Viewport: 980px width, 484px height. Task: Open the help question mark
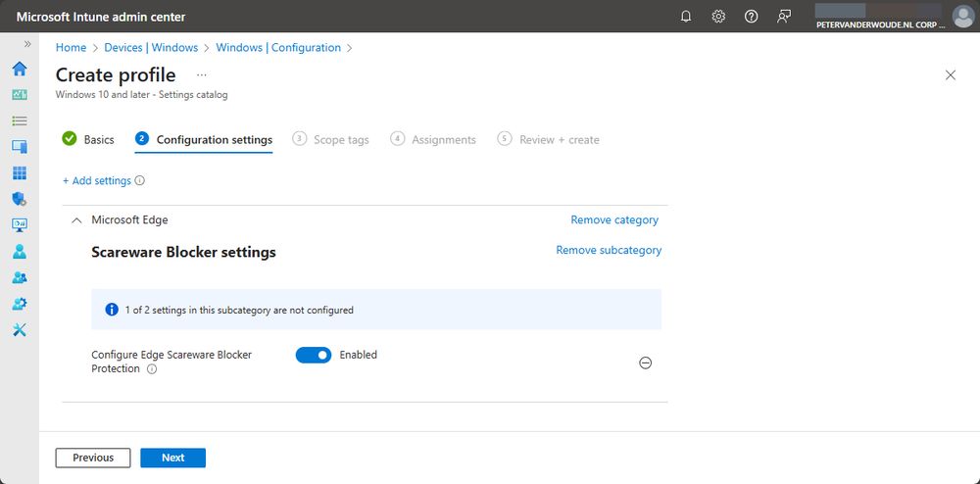tap(752, 17)
